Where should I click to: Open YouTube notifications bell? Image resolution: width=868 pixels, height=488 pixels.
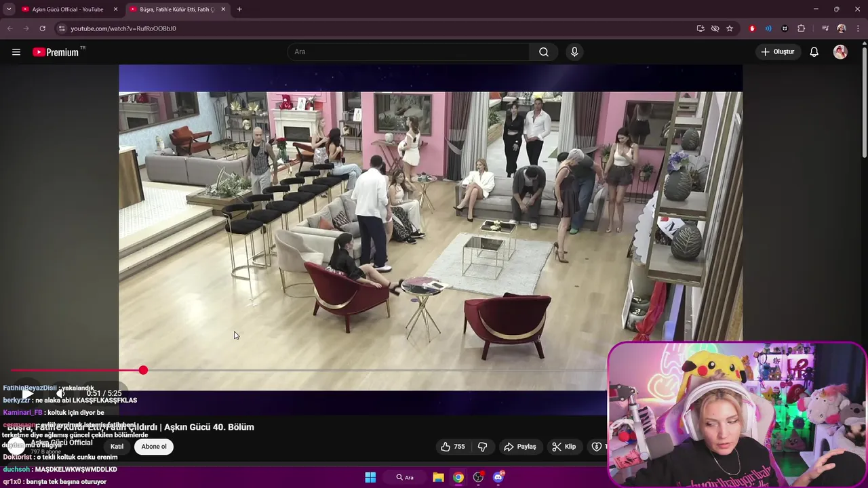point(814,52)
